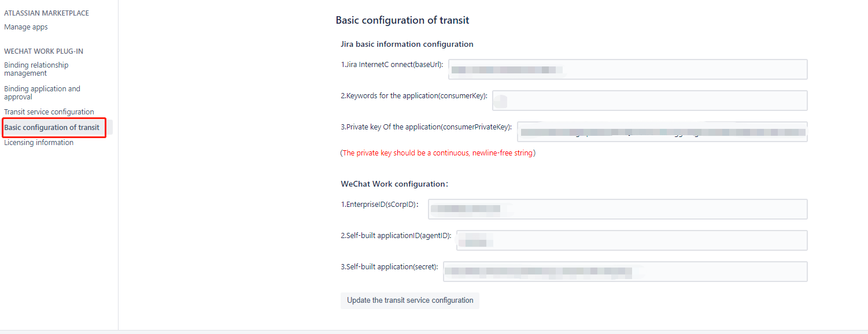Open Licensing information page
This screenshot has width=868, height=334.
tap(39, 143)
